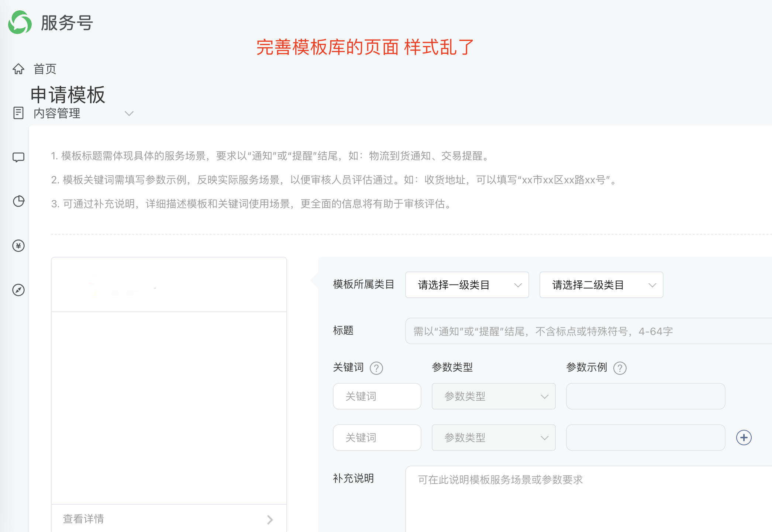Expand the 内容管理 menu chevron

coord(129,113)
